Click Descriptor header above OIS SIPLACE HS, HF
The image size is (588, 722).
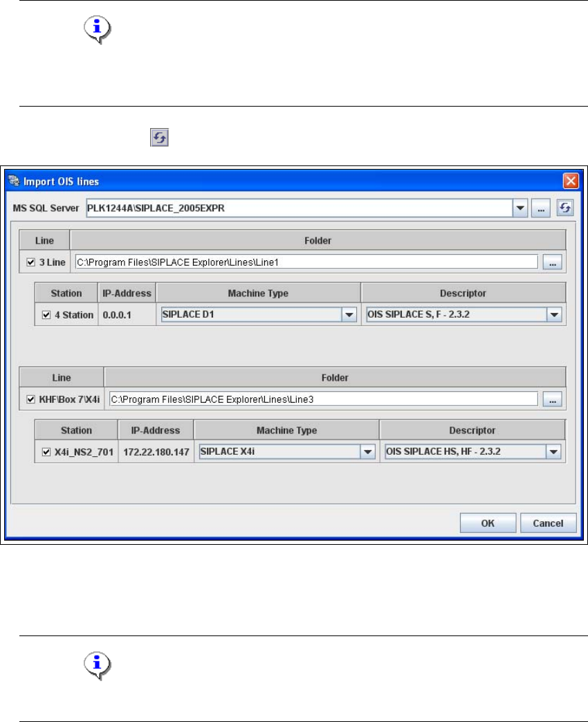point(472,430)
